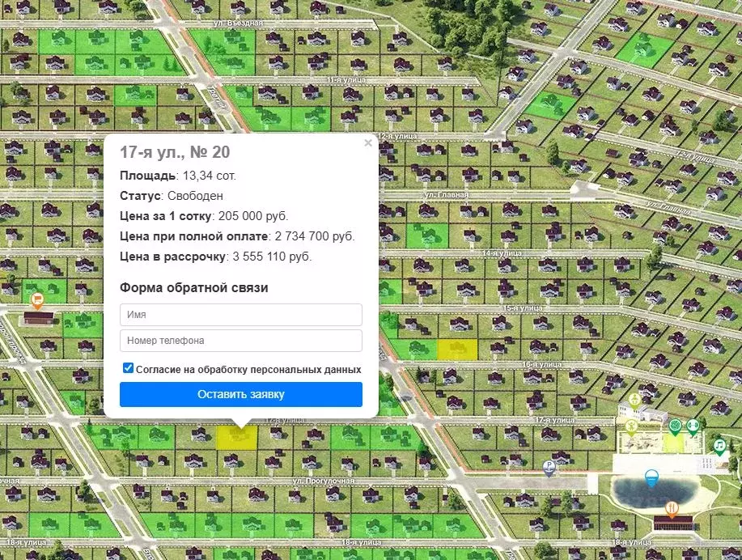Open the parking P marker
Viewport: 742px width, 560px height.
[x=549, y=468]
